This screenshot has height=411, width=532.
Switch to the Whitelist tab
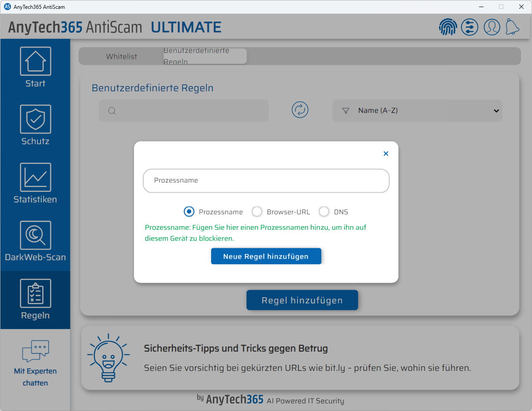(122, 56)
